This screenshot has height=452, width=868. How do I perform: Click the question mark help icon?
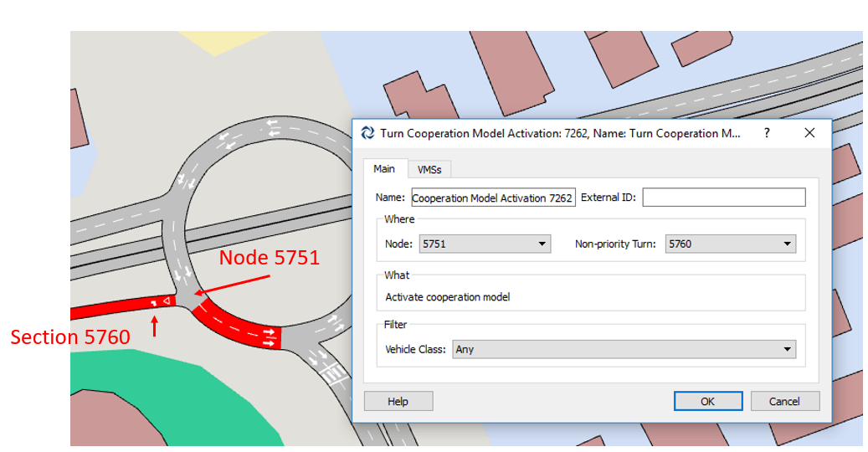tap(767, 133)
